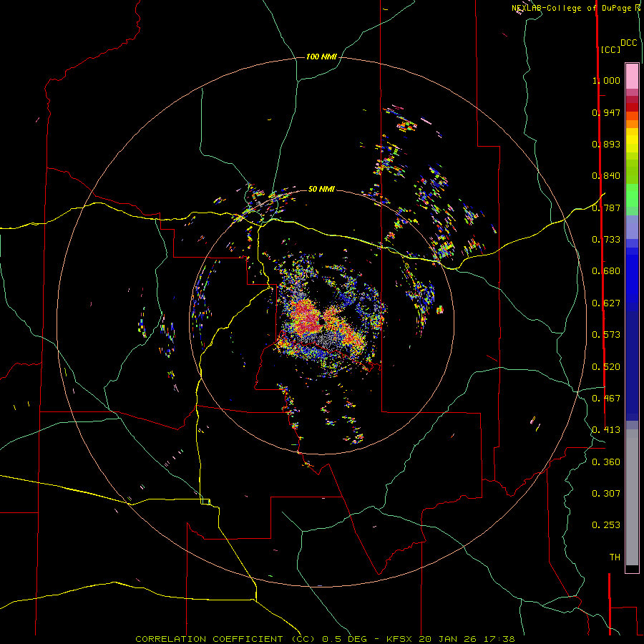Pick the pink top segment of color bar

[632, 76]
